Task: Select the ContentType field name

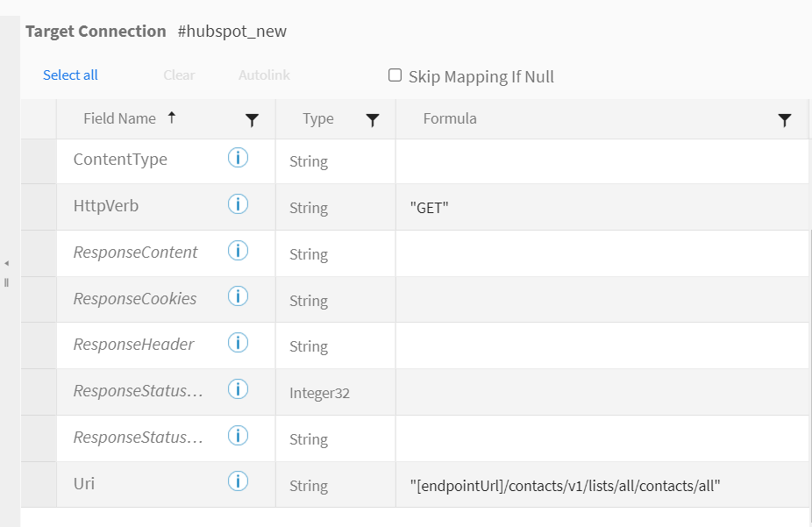Action: [x=120, y=160]
